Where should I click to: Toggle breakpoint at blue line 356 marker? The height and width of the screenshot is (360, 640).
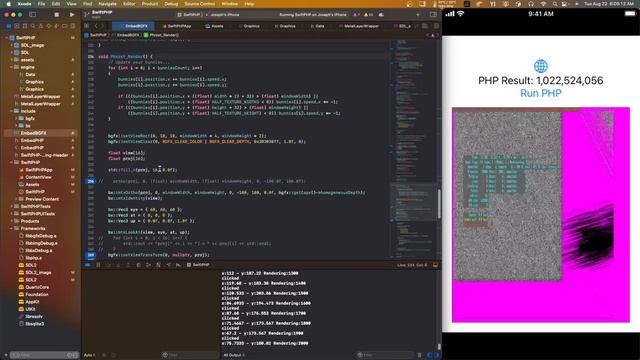91,181
